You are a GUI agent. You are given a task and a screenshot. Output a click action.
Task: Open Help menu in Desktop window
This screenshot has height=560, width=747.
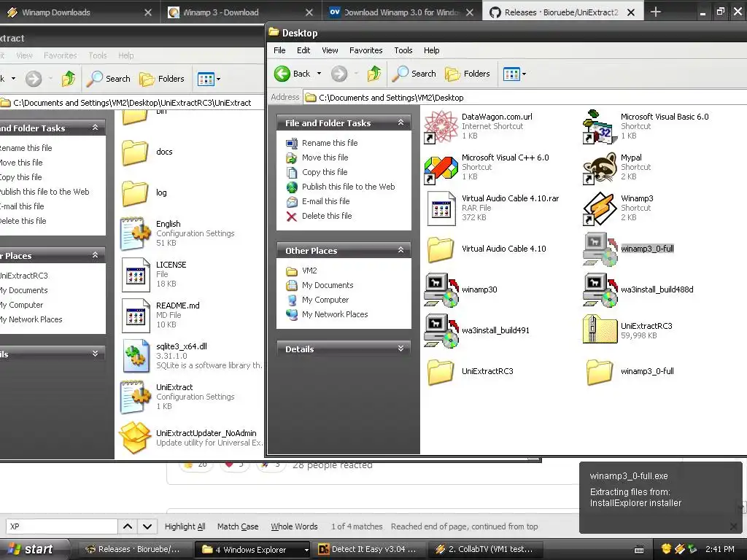click(432, 50)
